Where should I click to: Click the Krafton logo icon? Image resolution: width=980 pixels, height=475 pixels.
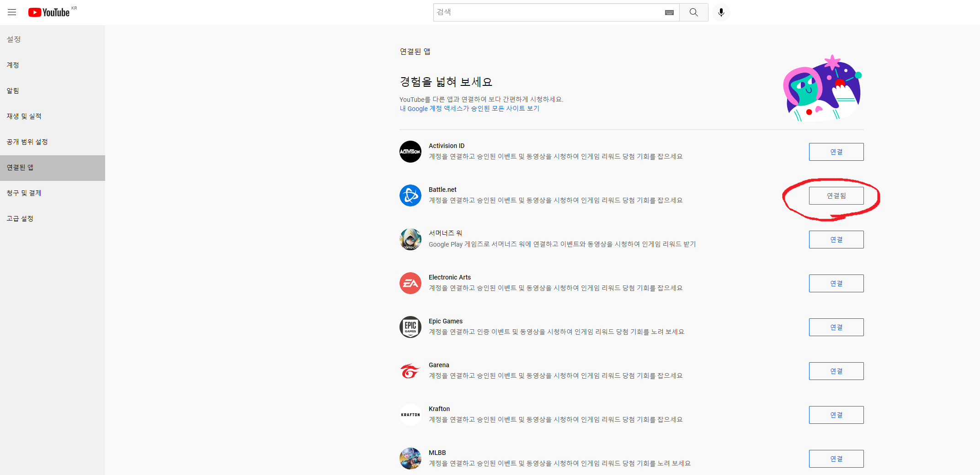(x=410, y=415)
